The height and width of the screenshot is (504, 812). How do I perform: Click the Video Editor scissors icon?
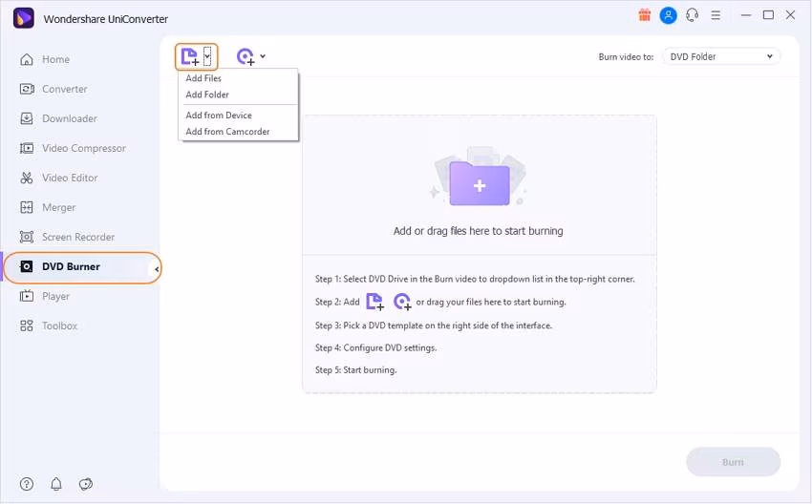pos(27,178)
